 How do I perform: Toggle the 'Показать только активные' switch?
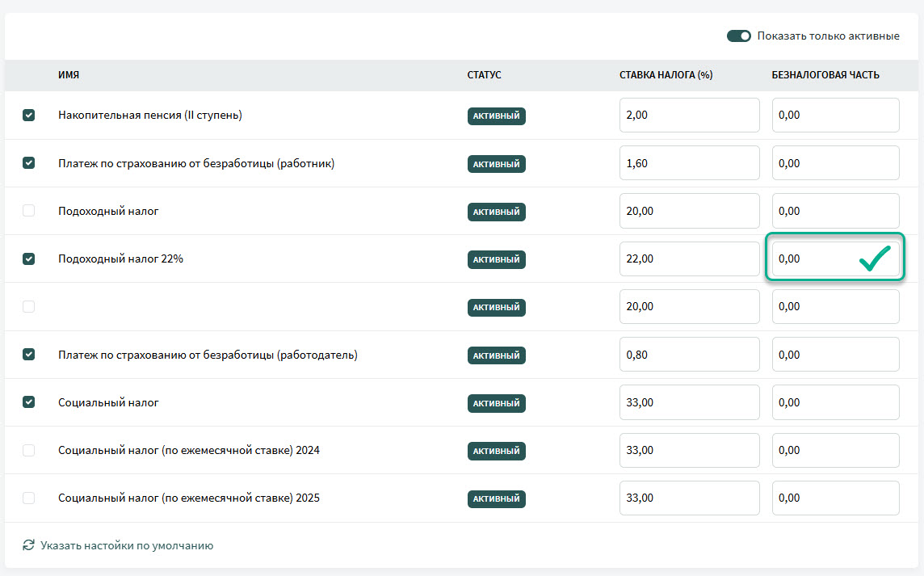pos(738,36)
